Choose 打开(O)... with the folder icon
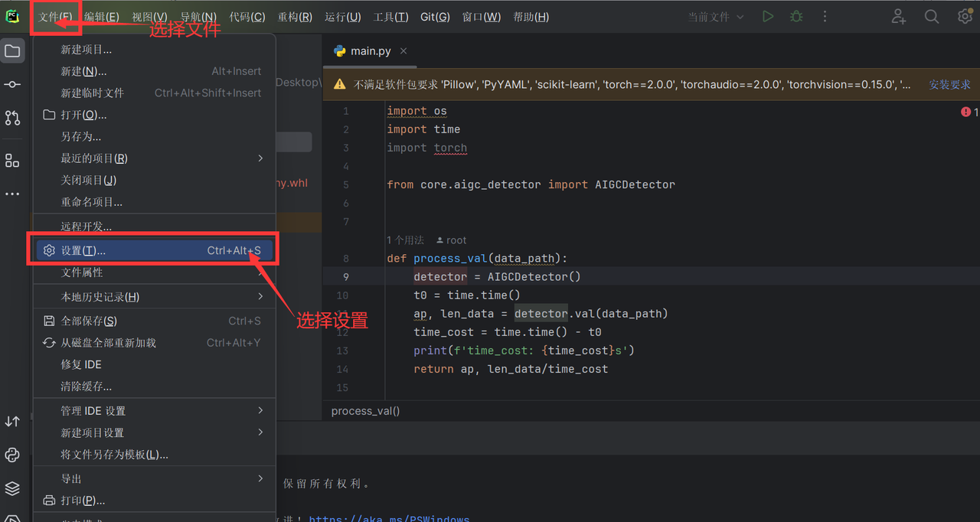The image size is (980, 522). 155,115
